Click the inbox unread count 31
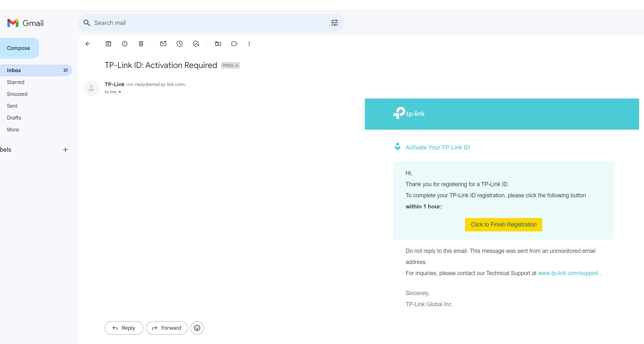Screen dimensions: 644x344 (x=65, y=70)
